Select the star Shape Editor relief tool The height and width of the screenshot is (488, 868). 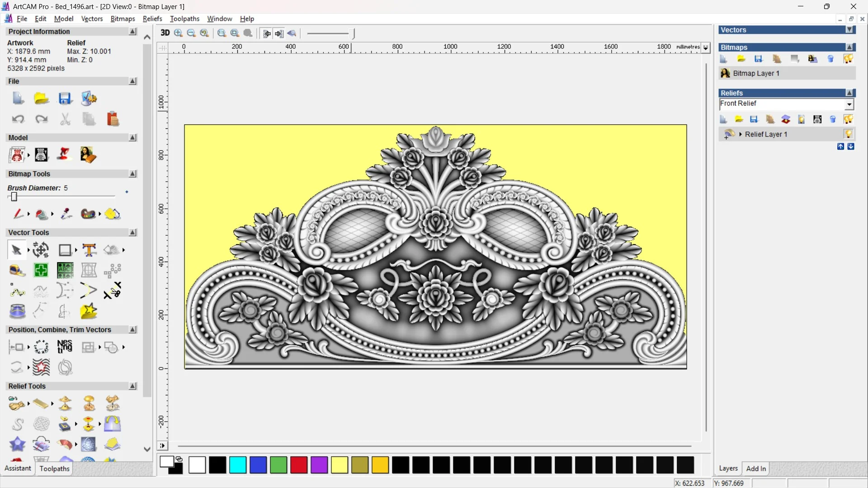(x=17, y=444)
